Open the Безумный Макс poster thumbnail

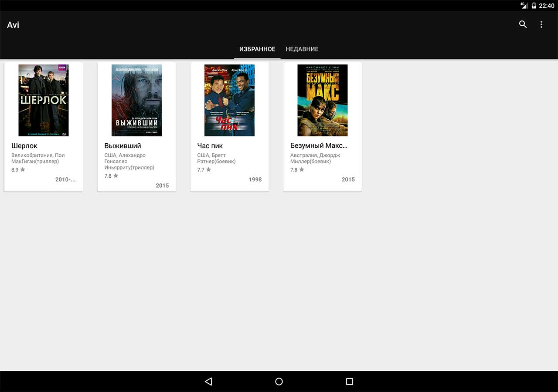323,100
